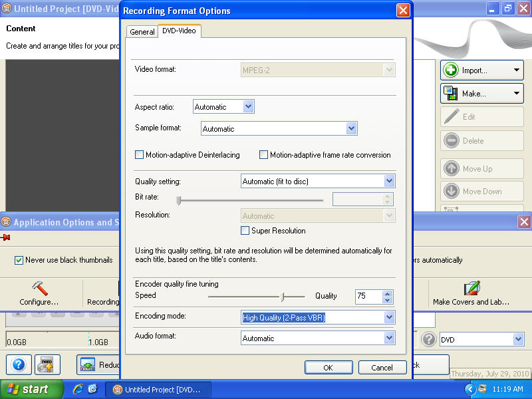Switch to the General tab
The image size is (532, 399).
point(142,32)
